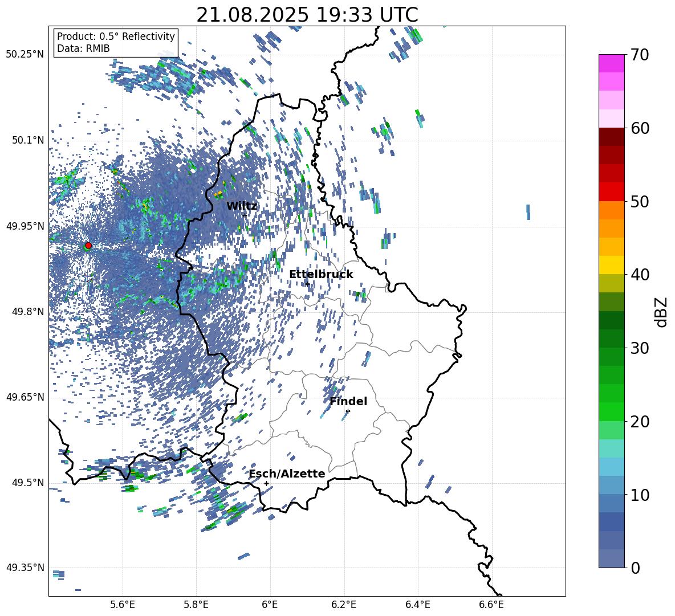Image resolution: width=675 pixels, height=616 pixels.
Task: Click the 6.4°E longitude label
Action: click(417, 605)
